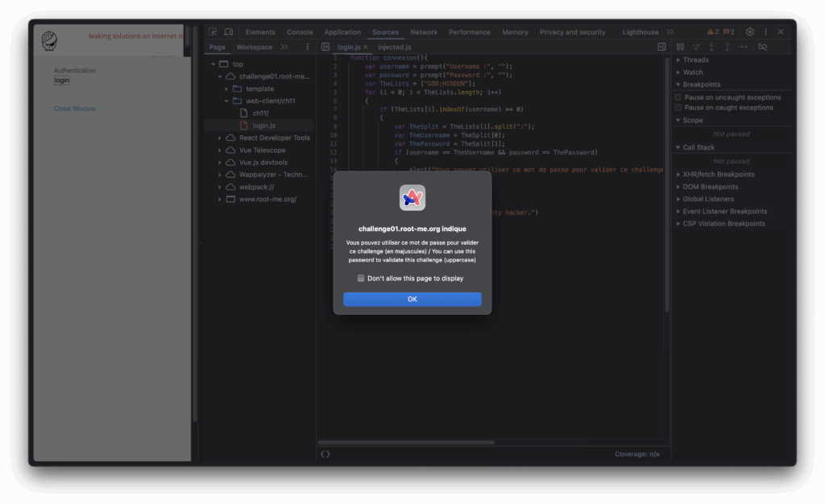Image resolution: width=825 pixels, height=504 pixels.
Task: Switch to the Network tab
Action: pos(424,32)
